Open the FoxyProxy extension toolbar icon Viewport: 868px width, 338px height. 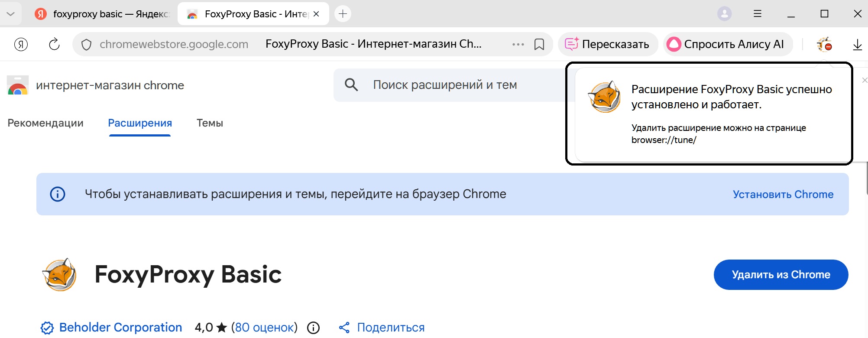(824, 44)
